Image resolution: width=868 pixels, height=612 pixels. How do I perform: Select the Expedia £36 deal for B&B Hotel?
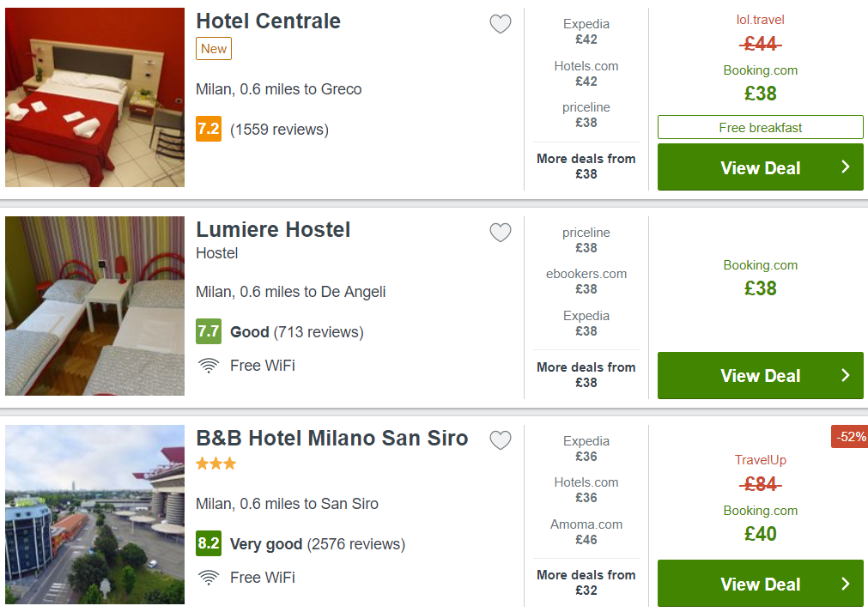(586, 449)
